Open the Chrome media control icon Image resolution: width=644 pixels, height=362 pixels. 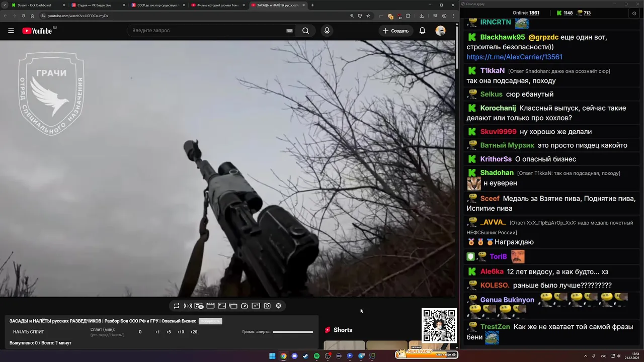tap(435, 16)
